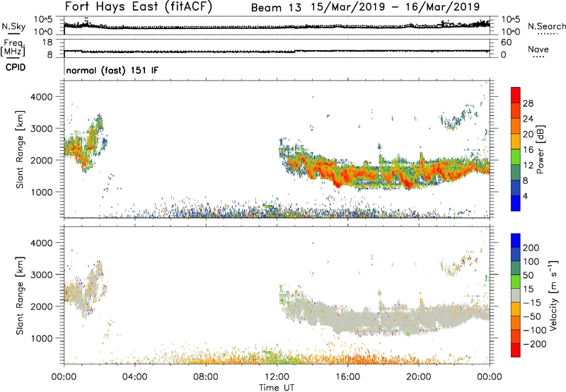Click the '4' power colorbar tick
The image size is (566, 392).
[525, 196]
